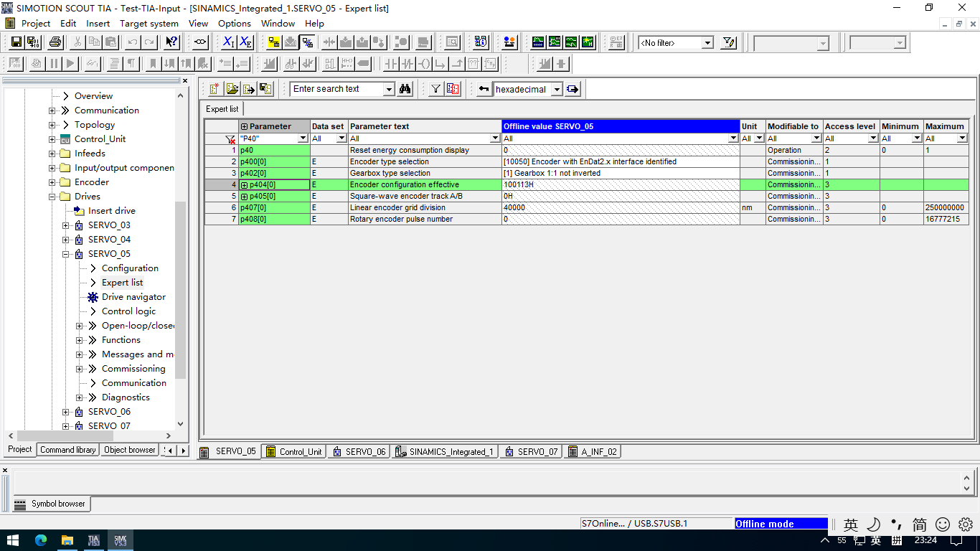The width and height of the screenshot is (980, 551).
Task: Expand the Functions node
Action: [x=80, y=340]
